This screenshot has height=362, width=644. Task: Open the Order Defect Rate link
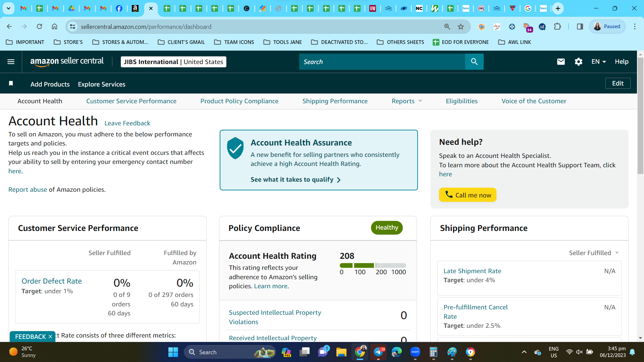[x=52, y=281]
